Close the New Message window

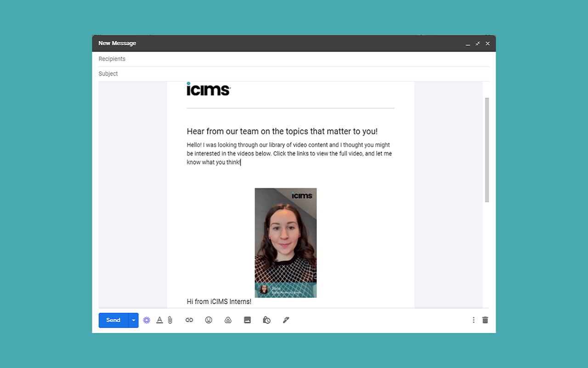(488, 44)
